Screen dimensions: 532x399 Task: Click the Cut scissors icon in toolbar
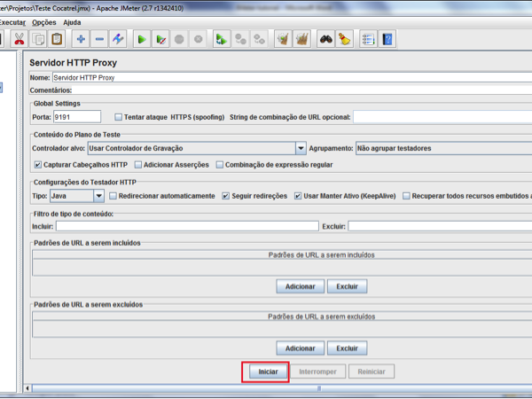pyautogui.click(x=20, y=39)
